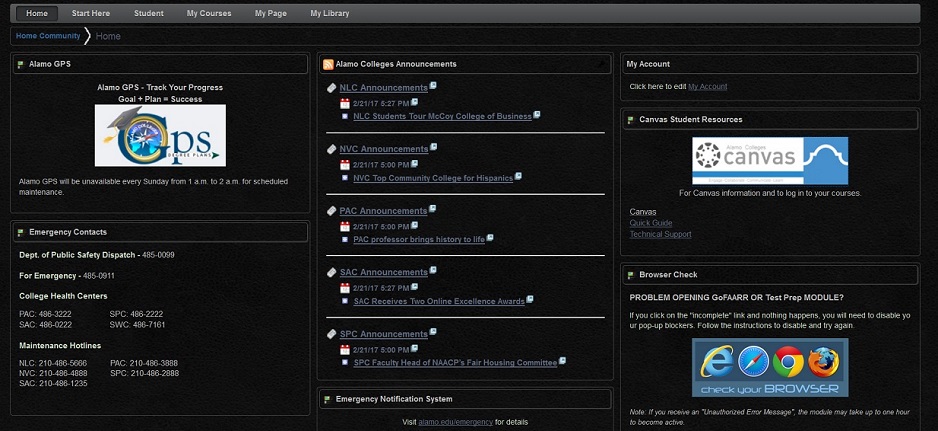Click the Home Community breadcrumb link
The image size is (938, 431).
click(48, 36)
